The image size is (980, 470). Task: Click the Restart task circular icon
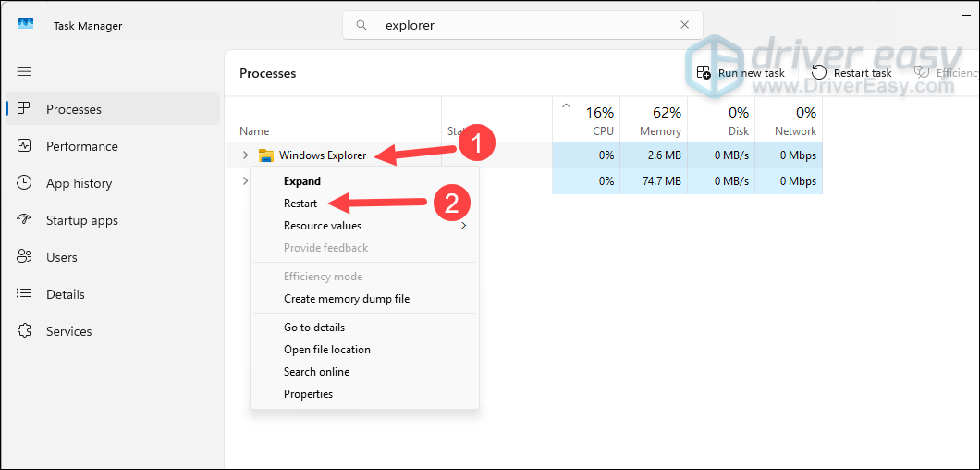819,72
